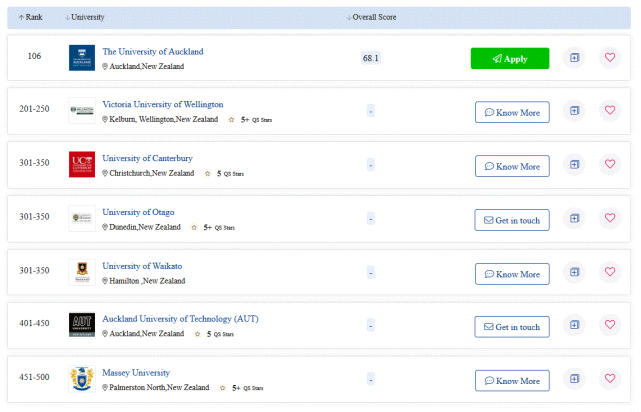This screenshot has width=641, height=412.
Task: Open the Massey University title link
Action: click(x=136, y=373)
